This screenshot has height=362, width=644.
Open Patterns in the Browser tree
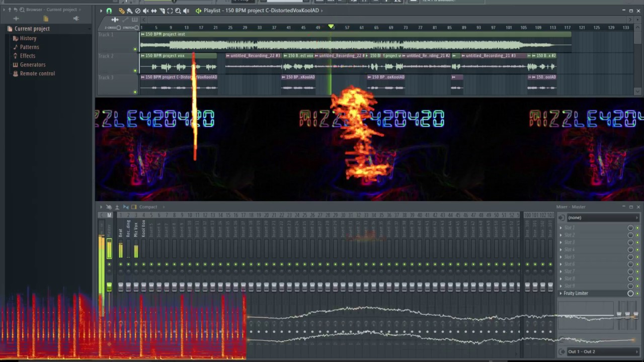coord(29,47)
